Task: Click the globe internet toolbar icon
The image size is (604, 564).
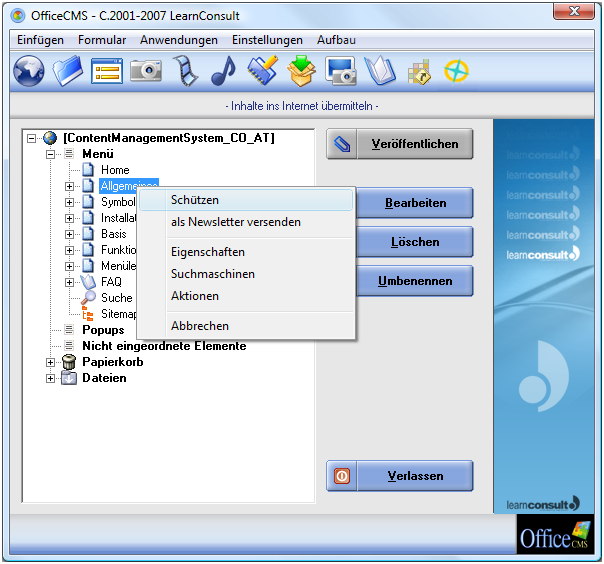Action: (29, 71)
